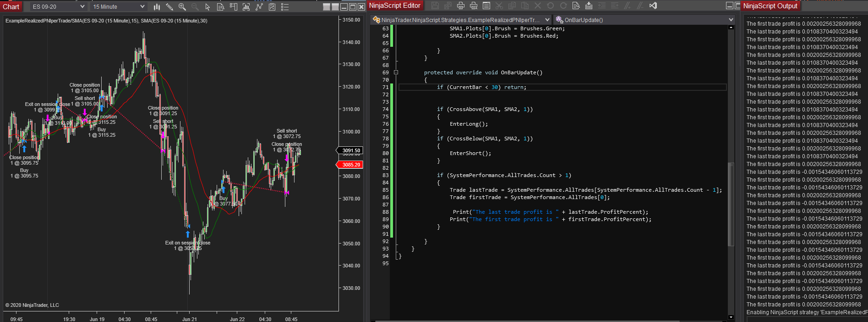Click the 3091.50 price marker on the axis
Viewport: 868px width, 322px height.
tap(351, 150)
